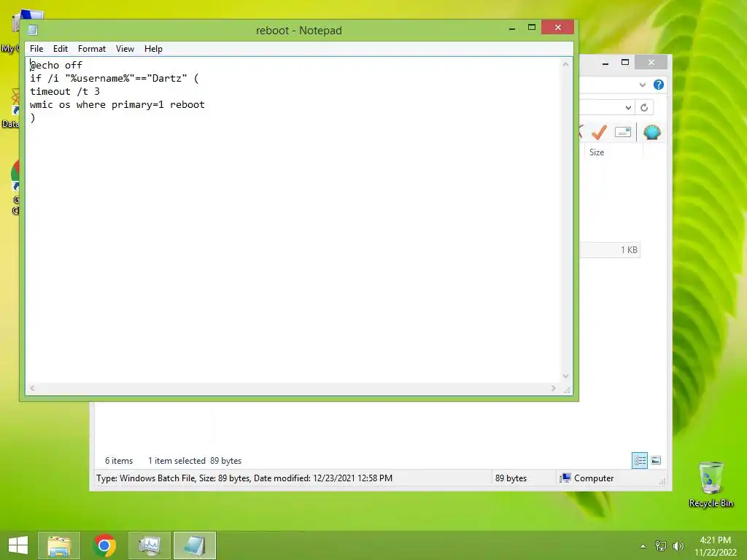
Task: Show hidden system tray icons
Action: point(643,546)
